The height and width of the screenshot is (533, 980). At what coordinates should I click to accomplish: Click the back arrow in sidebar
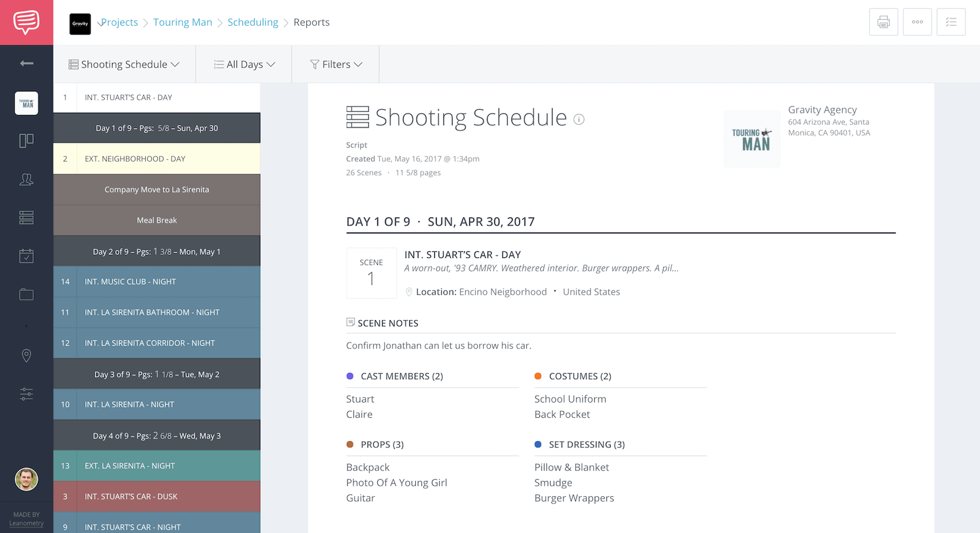pyautogui.click(x=26, y=63)
